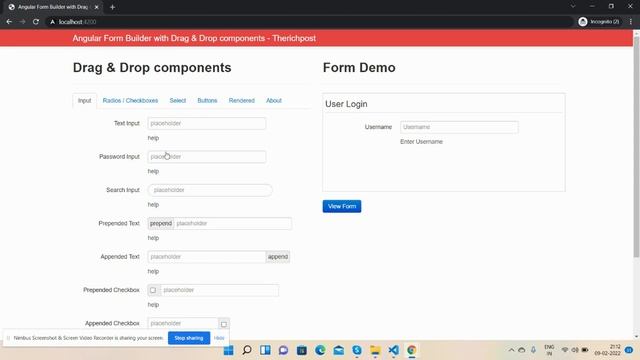Switch to the Input tab

(x=84, y=100)
